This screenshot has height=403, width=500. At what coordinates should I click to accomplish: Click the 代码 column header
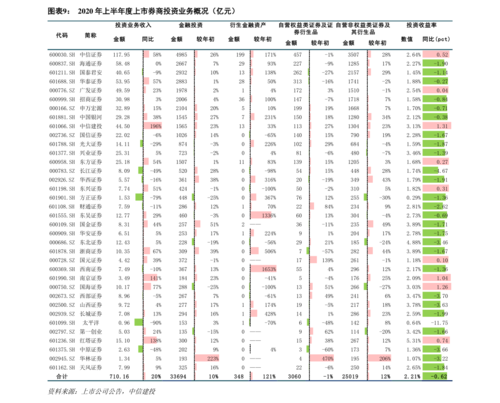62,35
